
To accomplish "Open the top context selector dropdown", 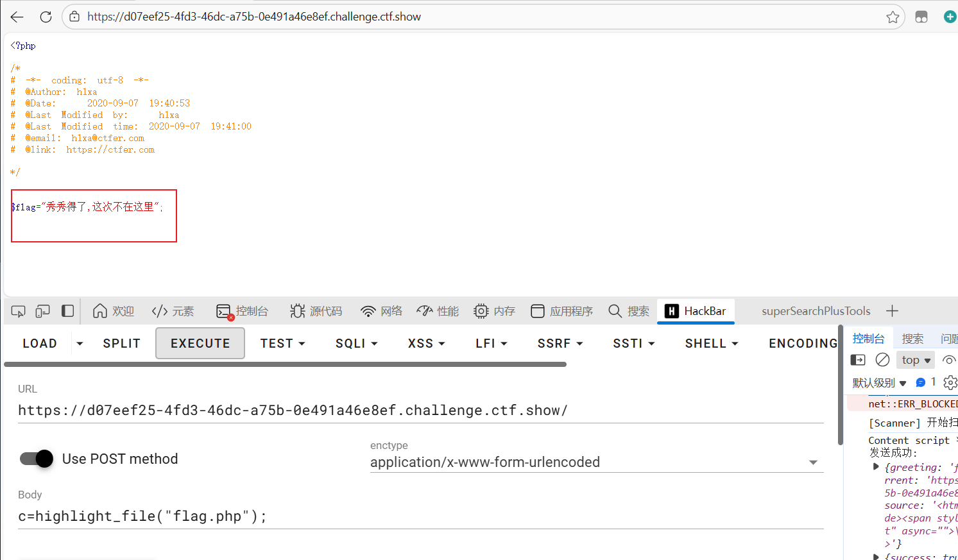I will click(916, 360).
